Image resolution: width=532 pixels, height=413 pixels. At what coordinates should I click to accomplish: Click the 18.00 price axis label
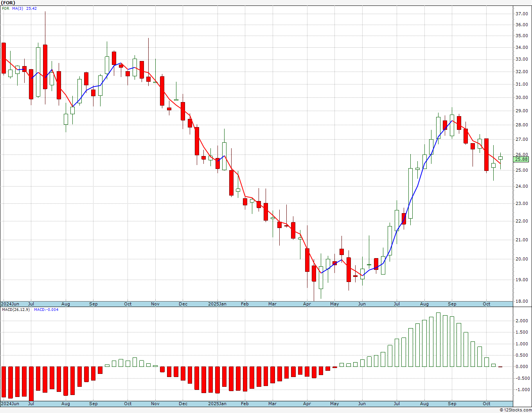tap(521, 301)
